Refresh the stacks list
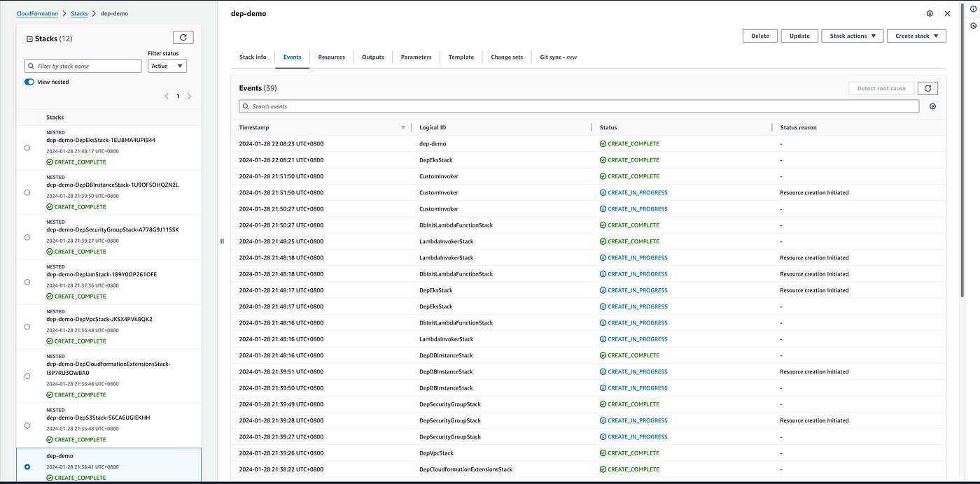The width and height of the screenshot is (980, 484). (183, 38)
